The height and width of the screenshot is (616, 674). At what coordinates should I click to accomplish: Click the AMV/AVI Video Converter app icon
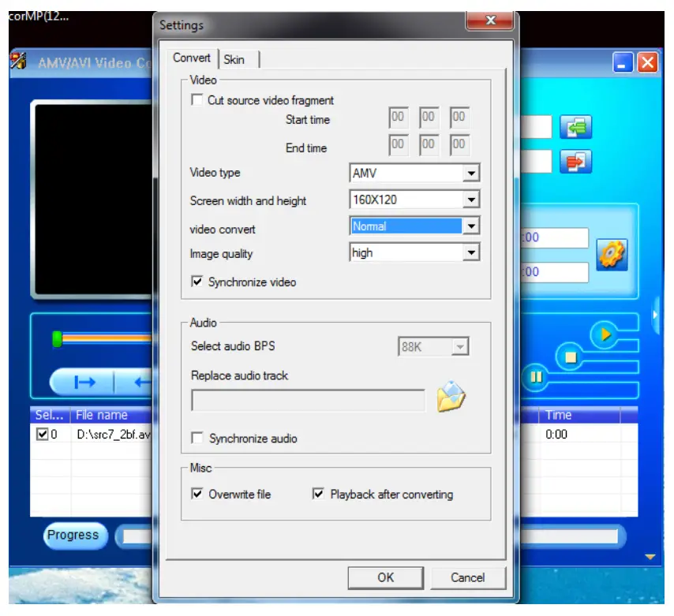pyautogui.click(x=18, y=61)
